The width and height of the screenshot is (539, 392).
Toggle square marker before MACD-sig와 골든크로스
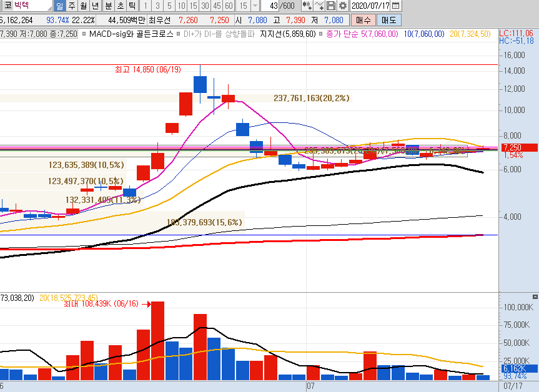tap(84, 34)
